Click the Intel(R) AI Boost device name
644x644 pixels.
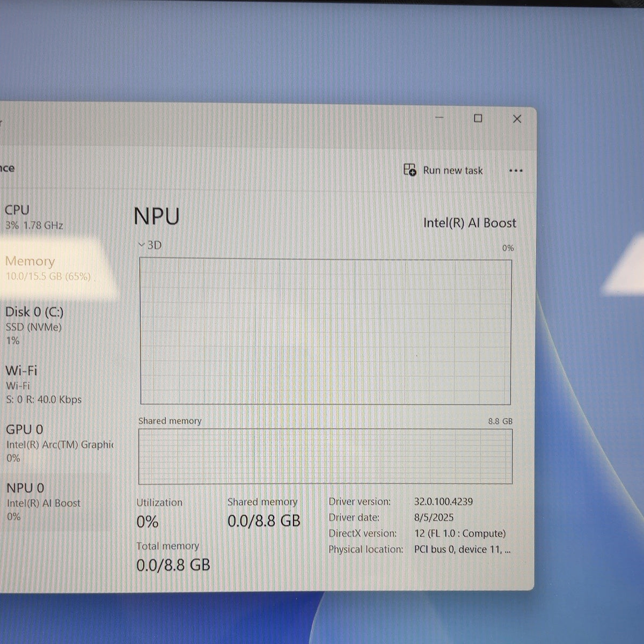coord(470,223)
